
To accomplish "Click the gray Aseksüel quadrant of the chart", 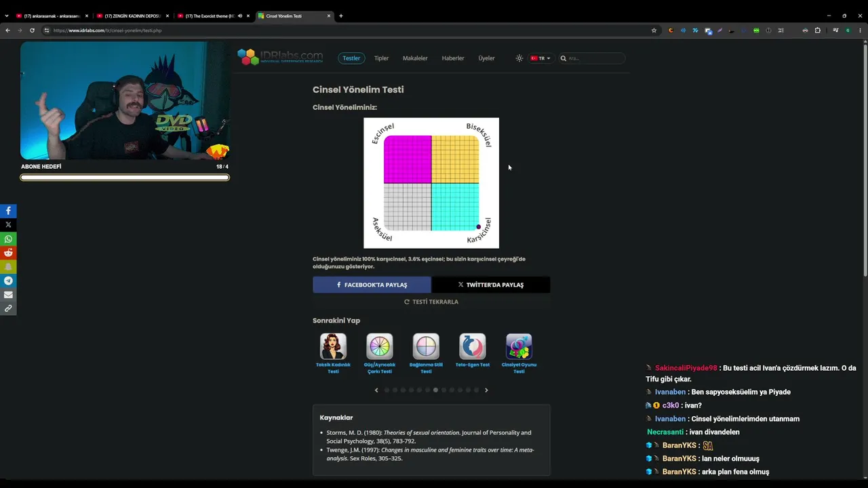I will click(x=408, y=207).
